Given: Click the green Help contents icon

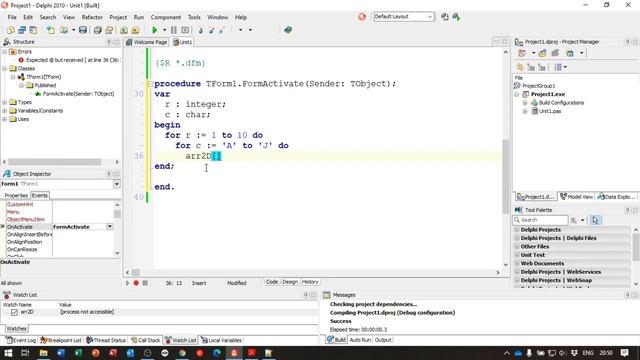Looking at the screenshot, I should (288, 30).
